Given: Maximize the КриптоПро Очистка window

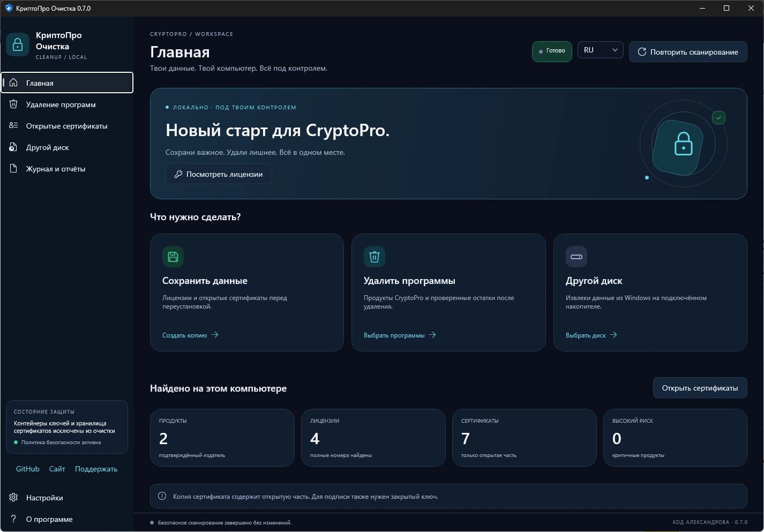Looking at the screenshot, I should click(726, 8).
